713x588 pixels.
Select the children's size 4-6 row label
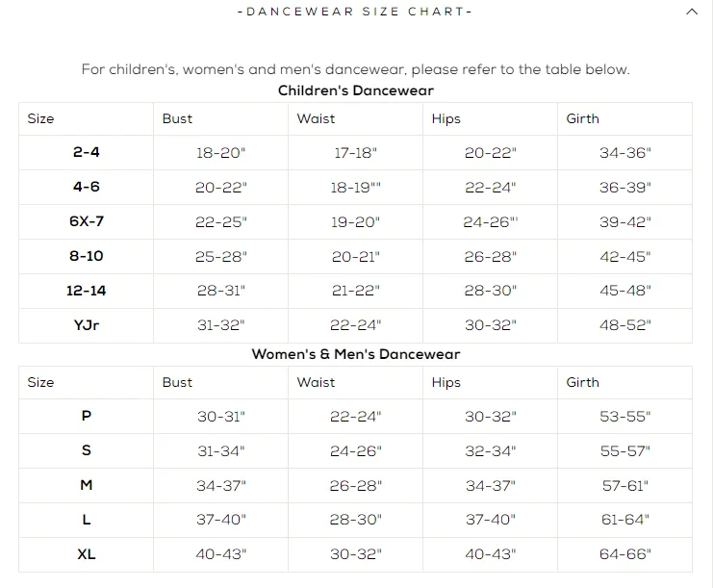tap(86, 187)
